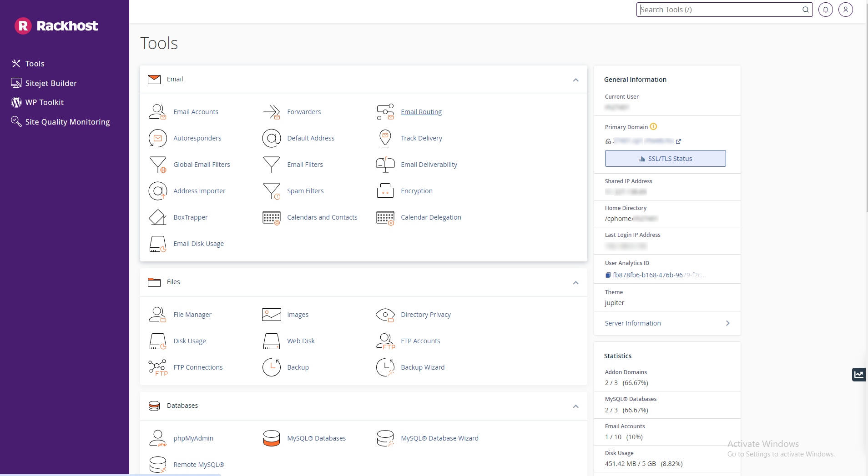Screen dimensions: 868x476
Task: Click the phpMyAdmin link text
Action: (193, 438)
